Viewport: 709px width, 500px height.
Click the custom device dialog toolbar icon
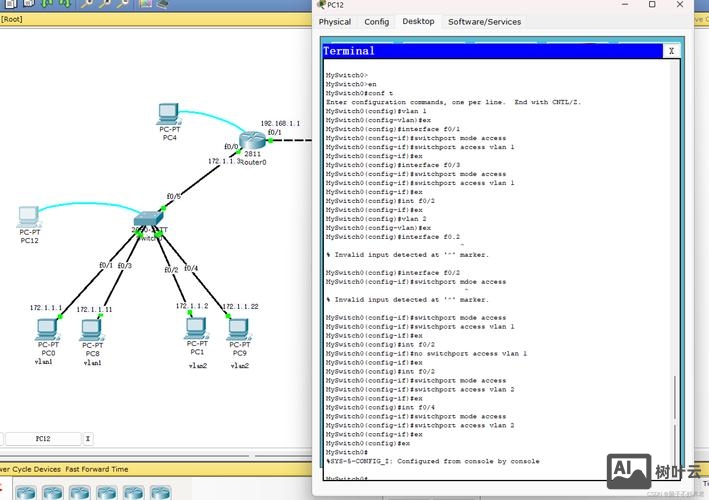[x=162, y=4]
